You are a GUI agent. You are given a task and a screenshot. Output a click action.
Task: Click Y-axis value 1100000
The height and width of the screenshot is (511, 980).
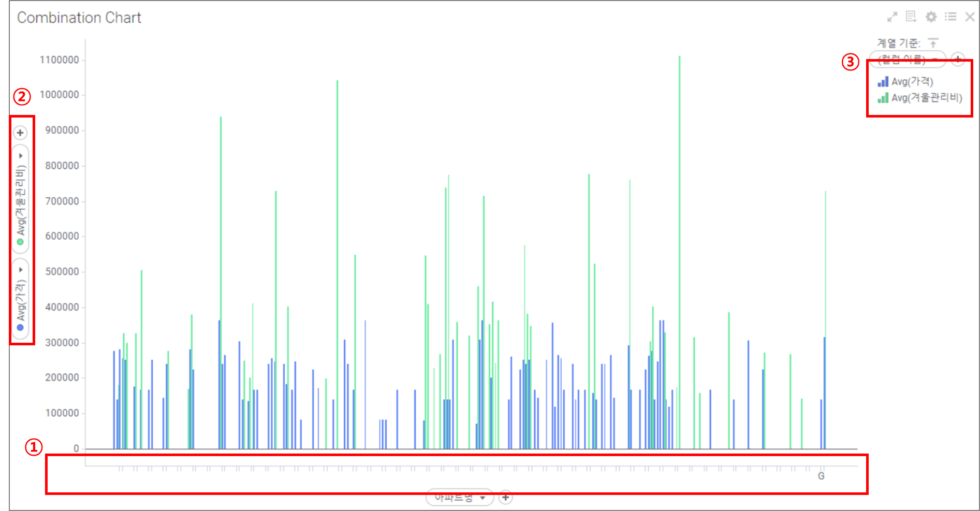pos(60,60)
